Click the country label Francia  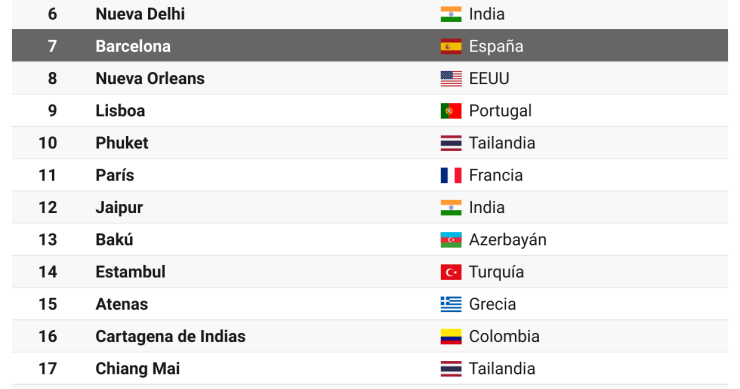(x=496, y=175)
